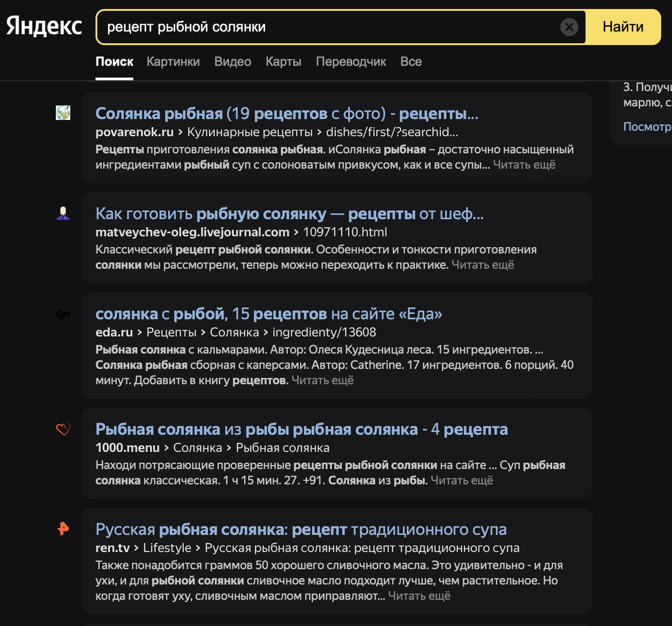
Task: Click the Солянка breadcrumb under eda.ru
Action: click(x=234, y=332)
